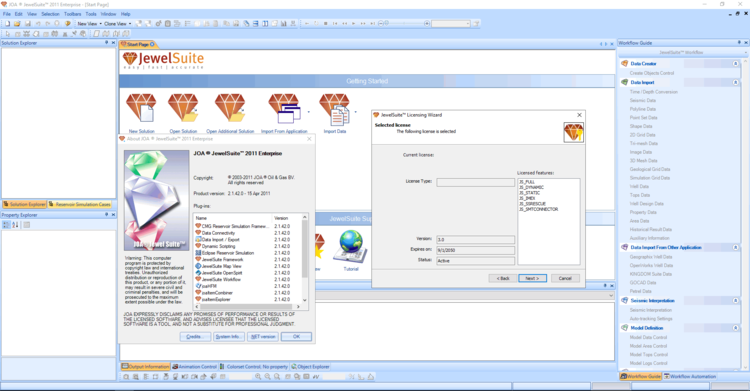The height and width of the screenshot is (391, 750).
Task: Click Next in the Licensing Wizard
Action: 532,278
